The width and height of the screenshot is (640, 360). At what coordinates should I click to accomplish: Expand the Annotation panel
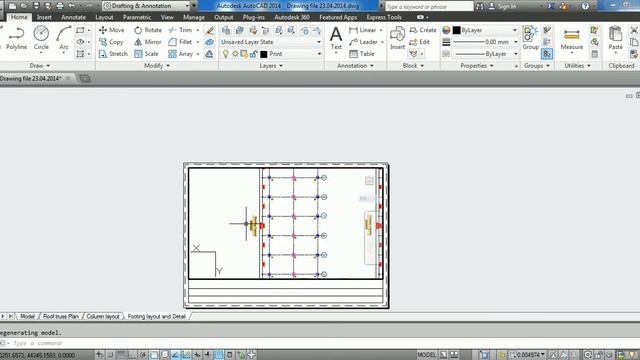pyautogui.click(x=355, y=66)
